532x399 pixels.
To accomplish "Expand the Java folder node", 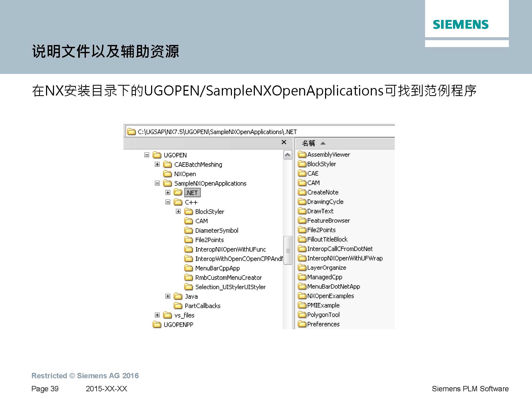I will [x=168, y=296].
